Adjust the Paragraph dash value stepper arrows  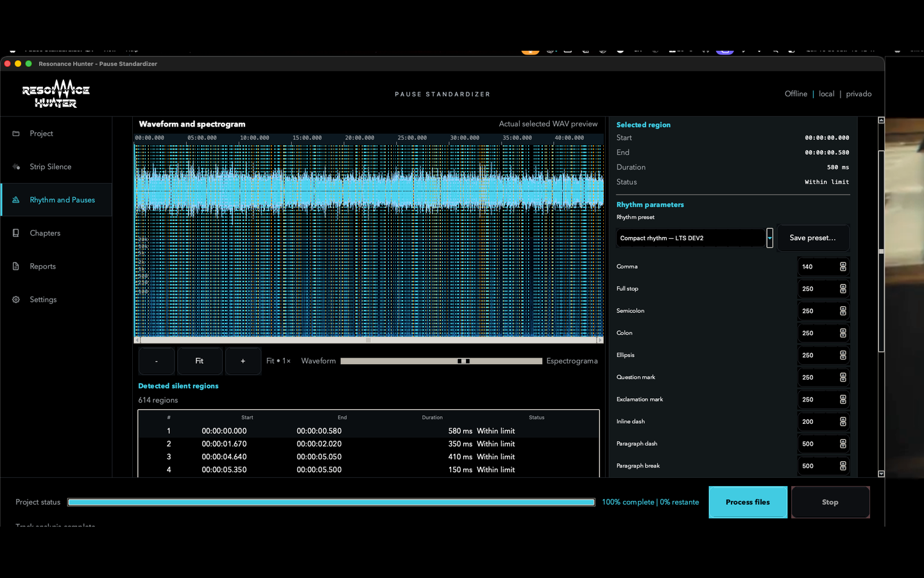843,444
